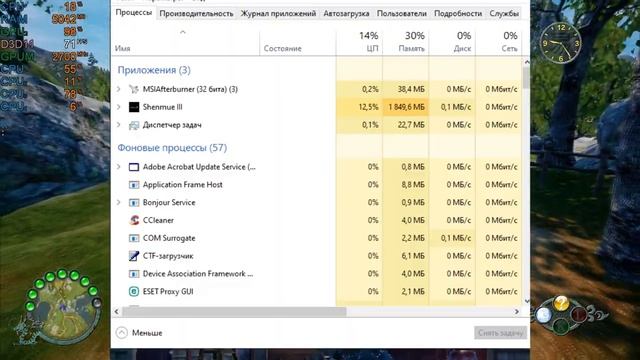Sort by Память 30% column header
This screenshot has width=640, height=360.
(406, 42)
